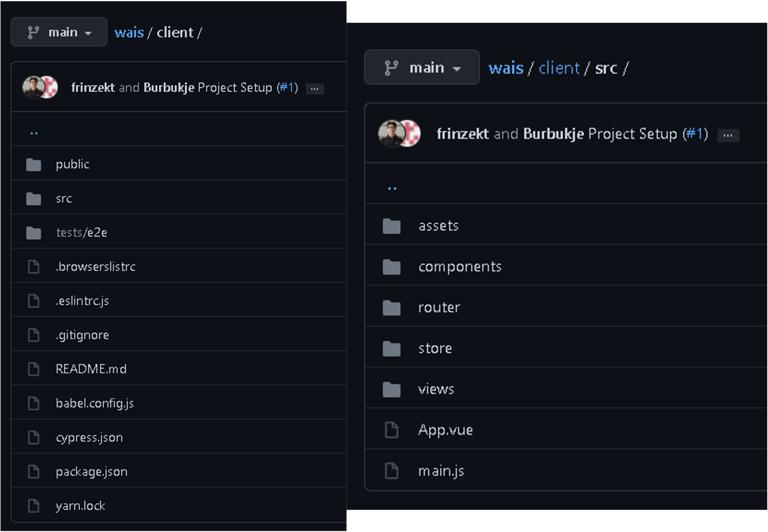This screenshot has width=768, height=532.
Task: Click folder icon next to assets
Action: tap(391, 226)
